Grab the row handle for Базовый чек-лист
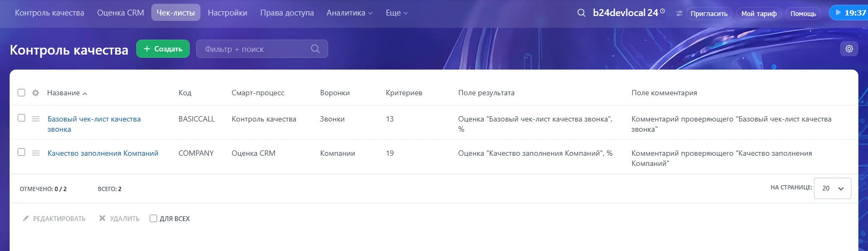The height and width of the screenshot is (251, 868). 36,119
